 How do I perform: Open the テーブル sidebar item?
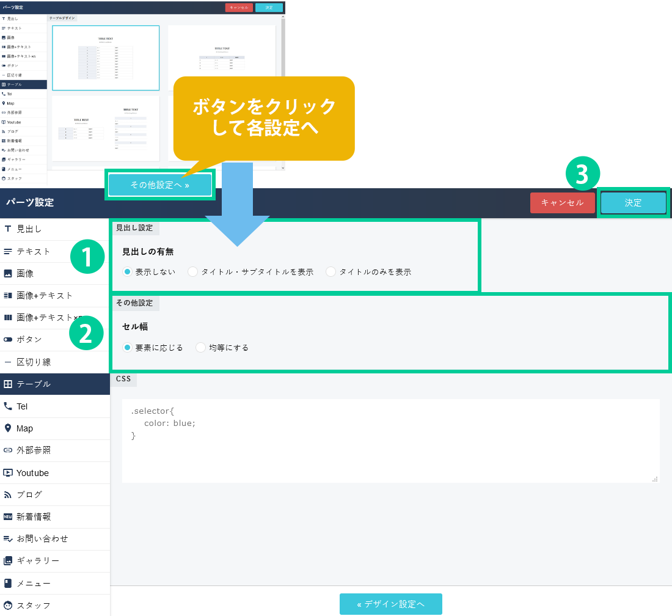(x=55, y=384)
